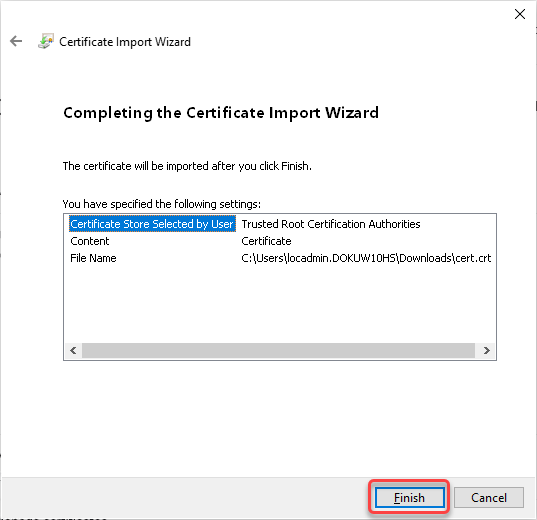Viewport: 537px width, 520px height.
Task: Click the right arrow of horizontal scrollbar
Action: 486,350
